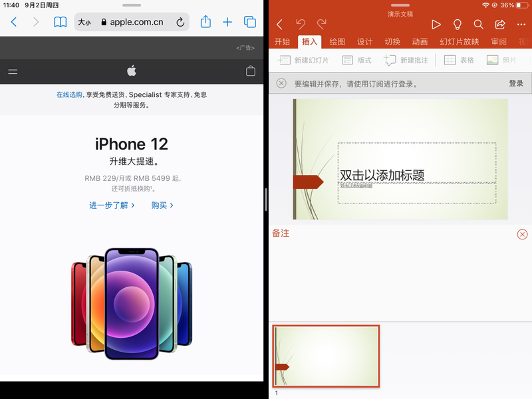Open the 切换 transitions tab
This screenshot has width=532, height=399.
392,42
